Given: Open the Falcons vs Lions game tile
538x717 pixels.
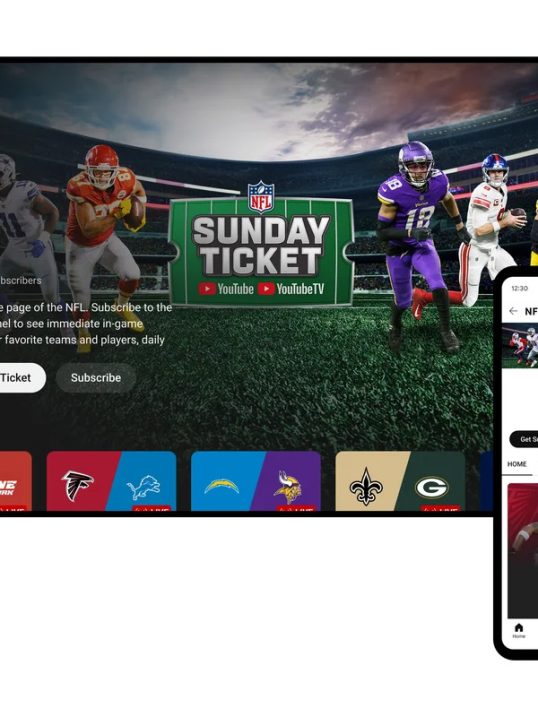Looking at the screenshot, I should tap(111, 481).
